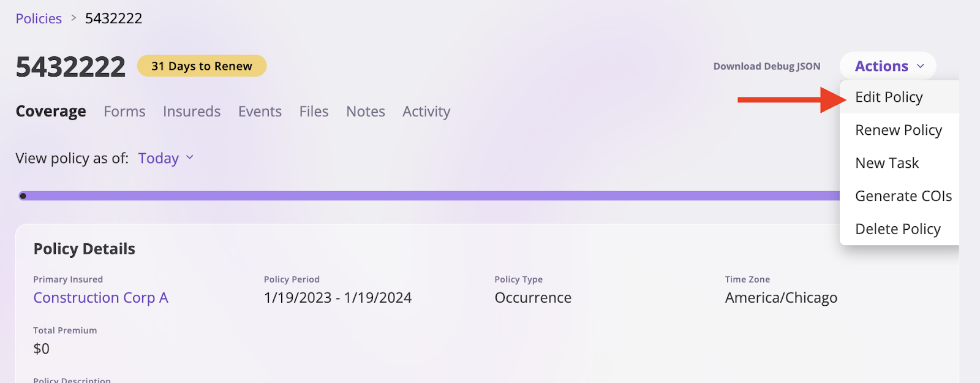Click the policy timeline start marker

click(23, 196)
